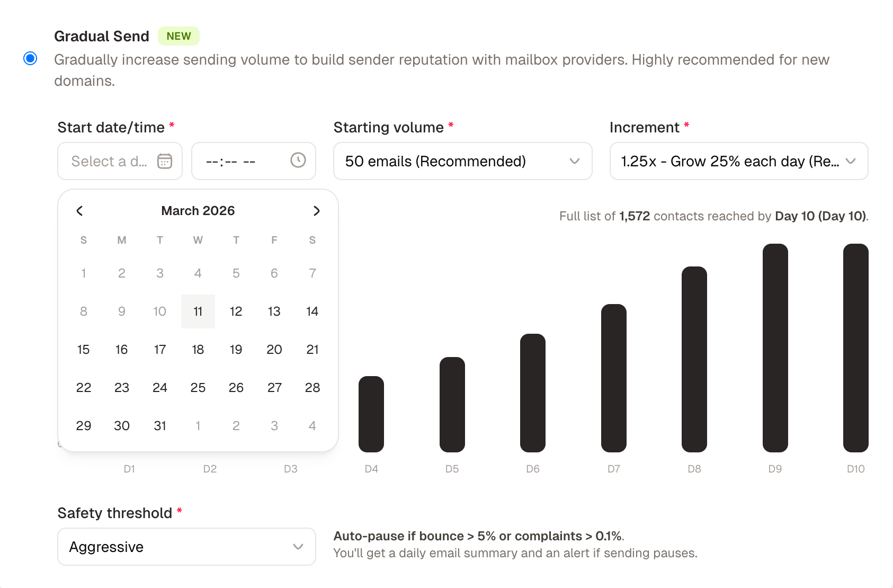Viewport: 893px width, 588px height.
Task: Click the March 2026 calendar header
Action: click(x=198, y=210)
